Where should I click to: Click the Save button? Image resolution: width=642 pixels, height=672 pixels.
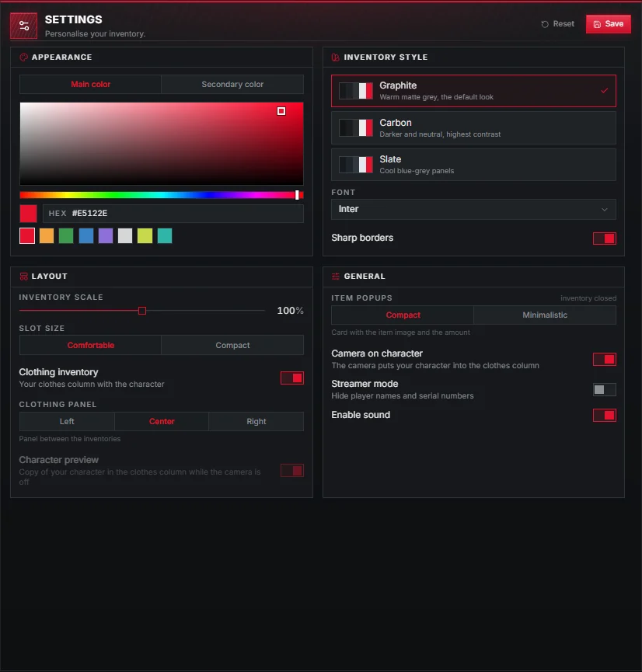[x=608, y=24]
